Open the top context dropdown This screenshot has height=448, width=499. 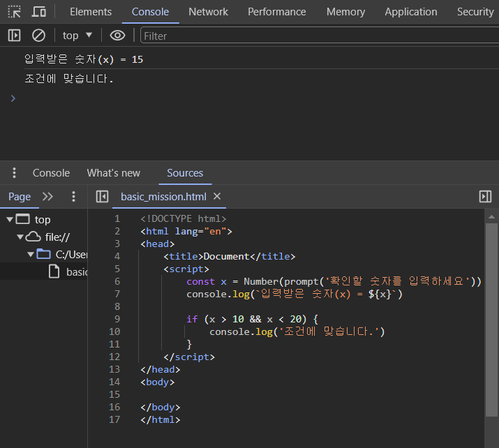[x=77, y=36]
